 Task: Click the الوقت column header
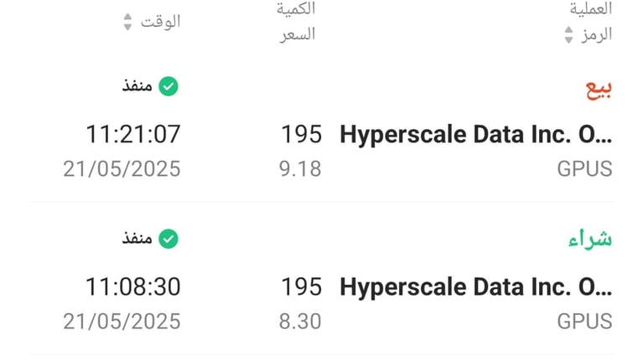coord(160,22)
